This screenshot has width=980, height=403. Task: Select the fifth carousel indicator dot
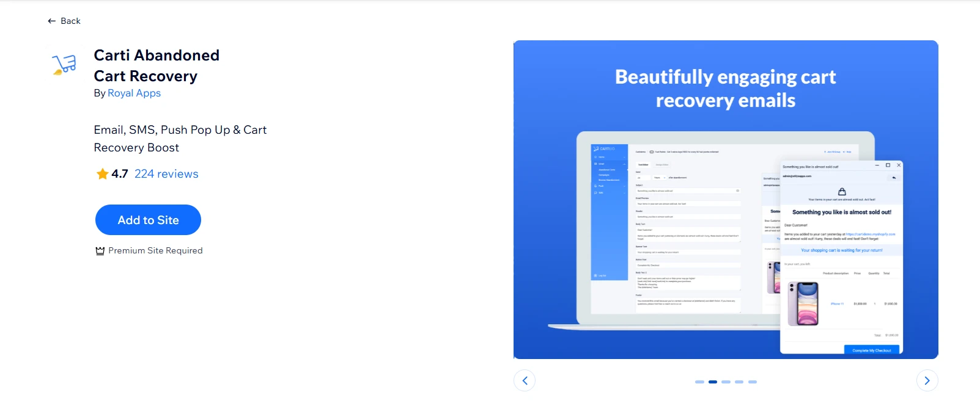[x=753, y=382]
